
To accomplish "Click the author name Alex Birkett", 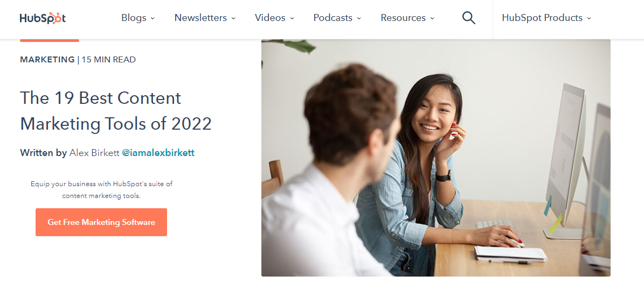I will (94, 153).
